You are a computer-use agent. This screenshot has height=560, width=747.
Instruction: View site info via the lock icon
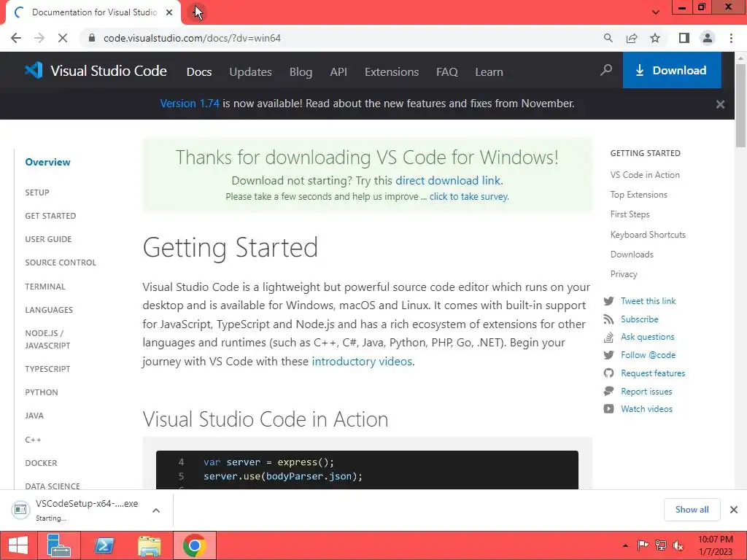(x=92, y=38)
